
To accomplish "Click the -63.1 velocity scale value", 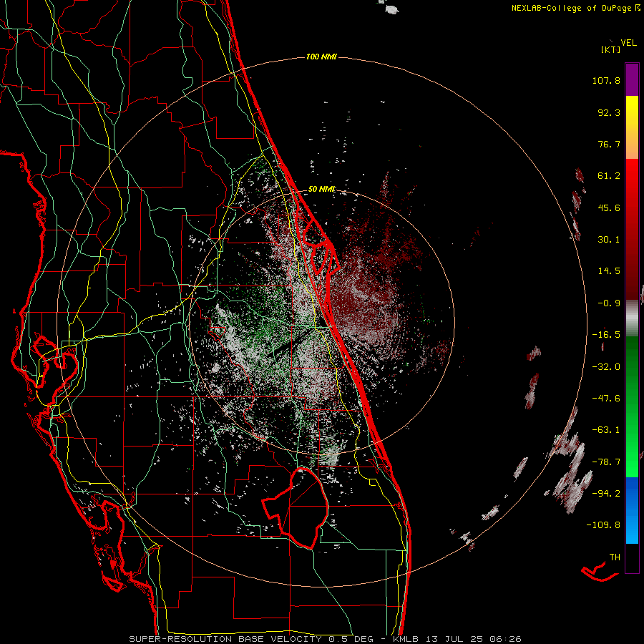I will pos(606,430).
